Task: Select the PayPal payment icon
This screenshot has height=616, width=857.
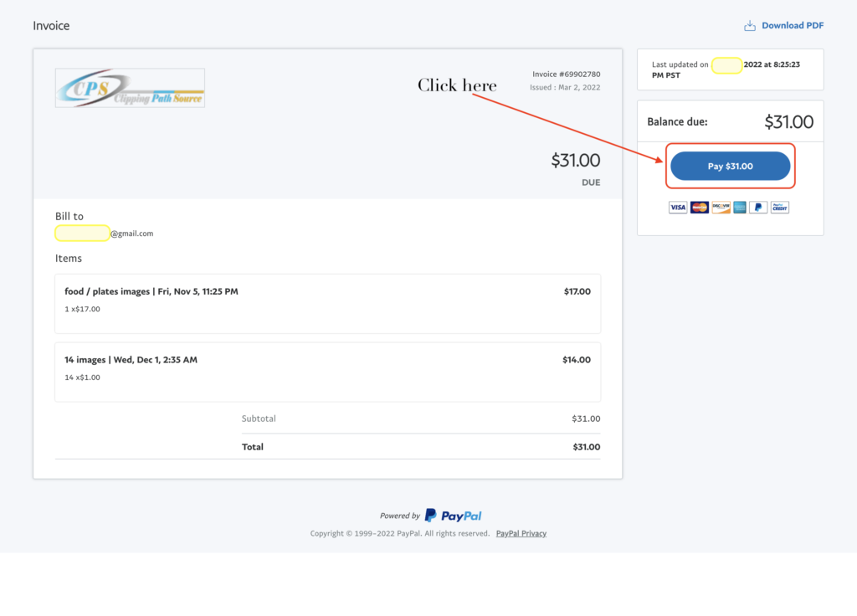Action: point(758,208)
